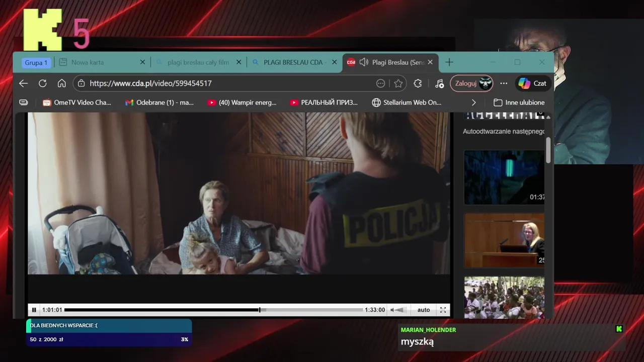This screenshot has width=644, height=362.
Task: Click the elapsed time 1:01:01
Action: [x=52, y=310]
